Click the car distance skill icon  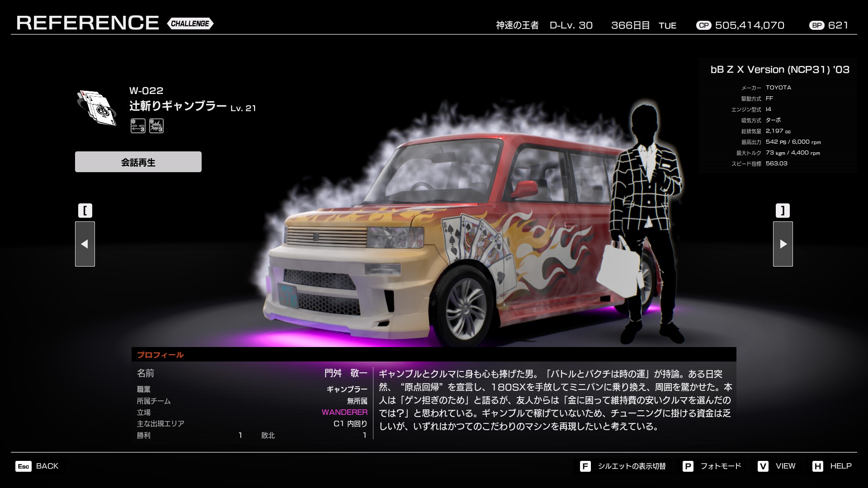point(138,126)
